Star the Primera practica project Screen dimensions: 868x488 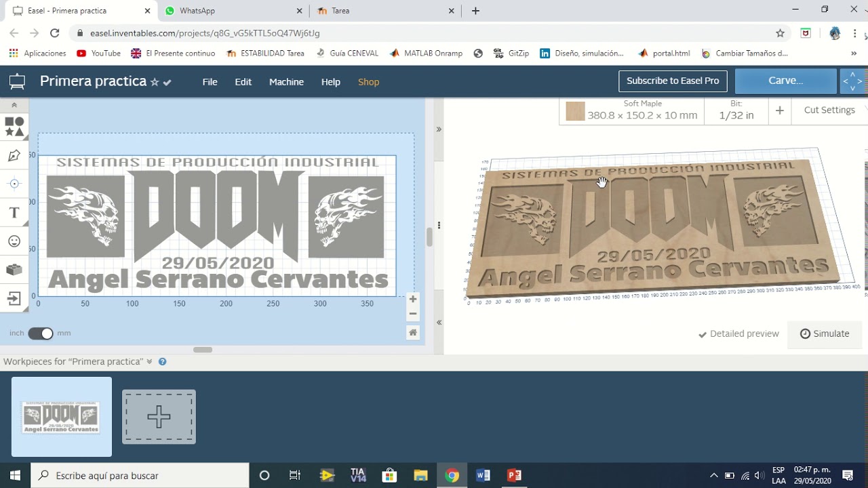pyautogui.click(x=155, y=82)
